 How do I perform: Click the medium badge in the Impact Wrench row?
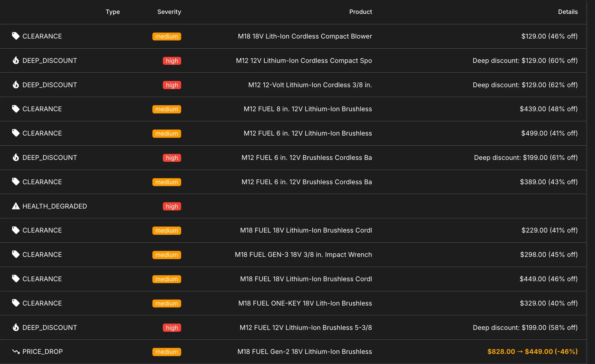167,255
